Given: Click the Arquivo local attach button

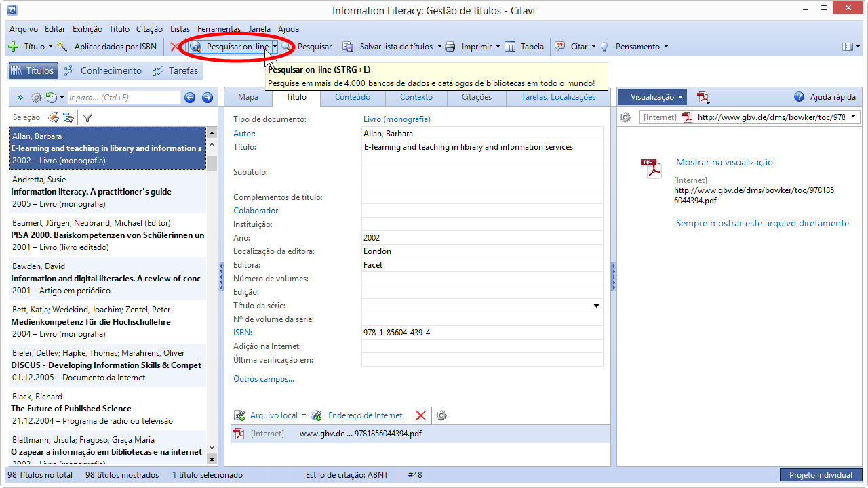Looking at the screenshot, I should tap(267, 415).
